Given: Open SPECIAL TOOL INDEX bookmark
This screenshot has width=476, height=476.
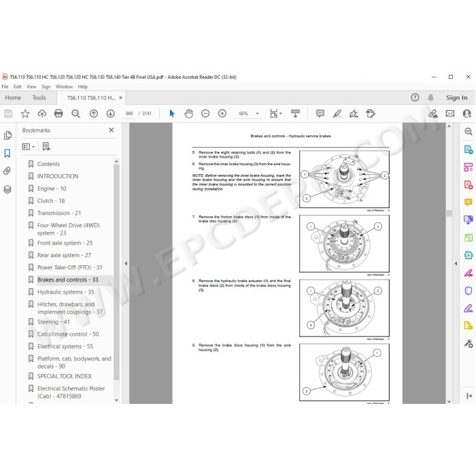Looking at the screenshot, I should pos(65,377).
